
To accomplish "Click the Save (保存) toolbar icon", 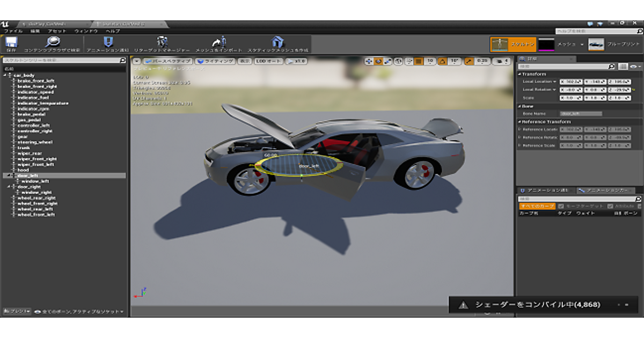I will [11, 43].
